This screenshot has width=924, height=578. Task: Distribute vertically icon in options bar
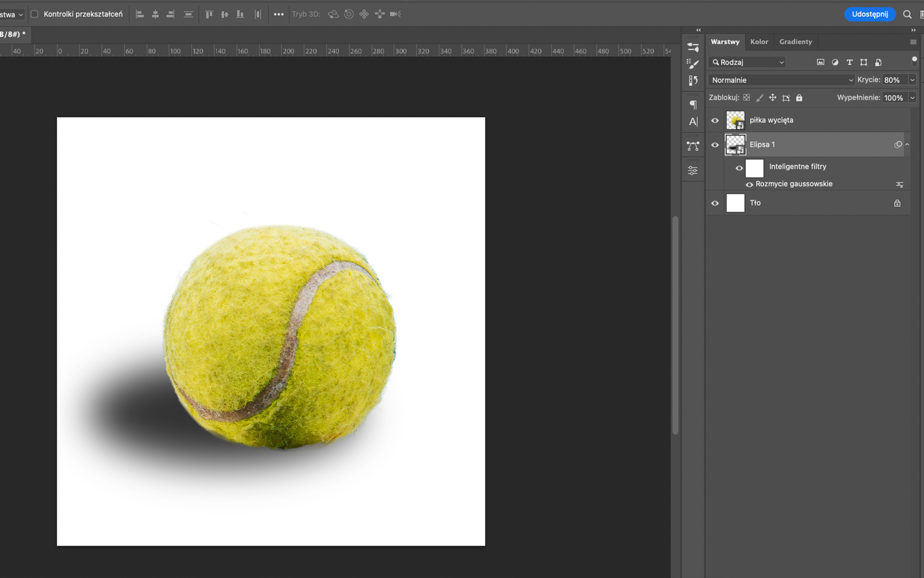click(188, 14)
